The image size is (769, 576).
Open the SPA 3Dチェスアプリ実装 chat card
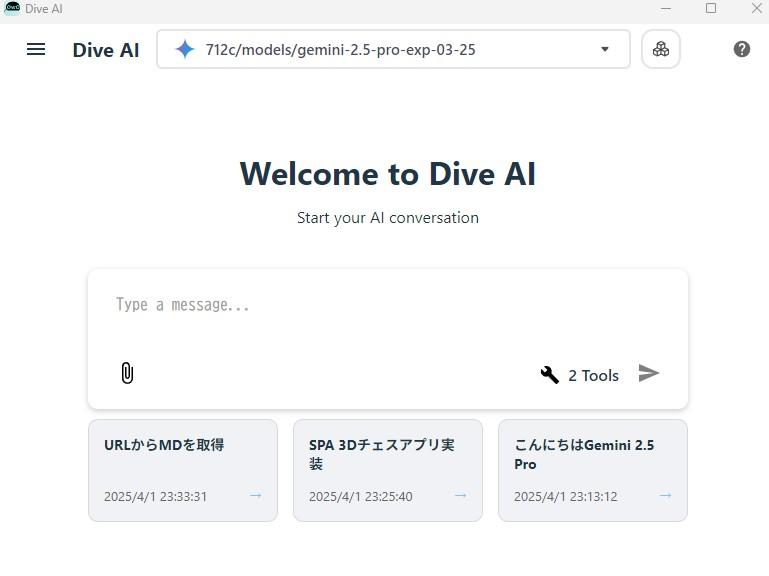click(x=388, y=470)
